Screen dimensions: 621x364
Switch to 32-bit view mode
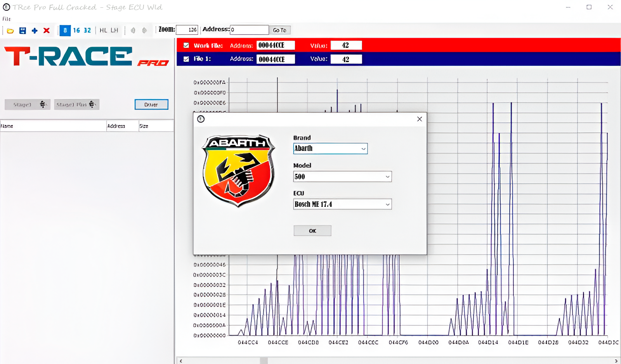[x=87, y=30]
